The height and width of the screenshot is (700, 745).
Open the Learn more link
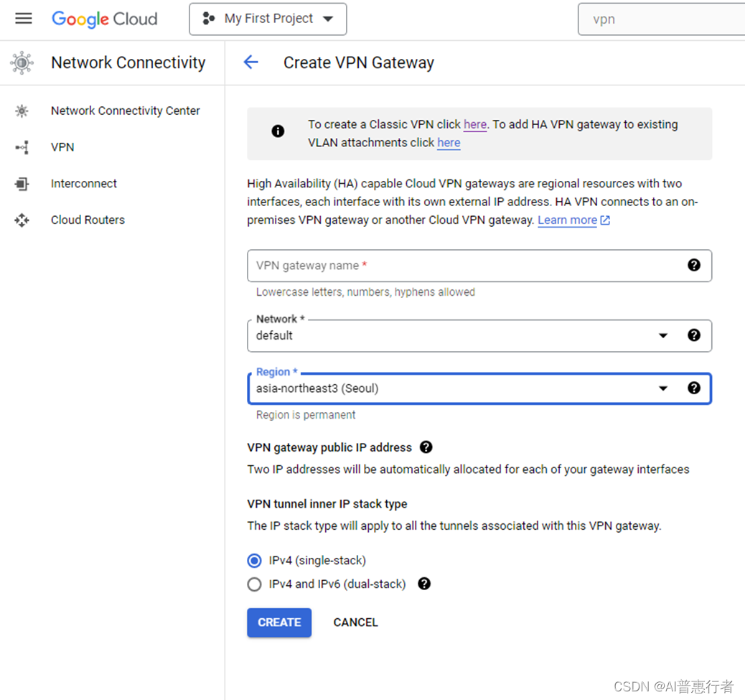(567, 220)
